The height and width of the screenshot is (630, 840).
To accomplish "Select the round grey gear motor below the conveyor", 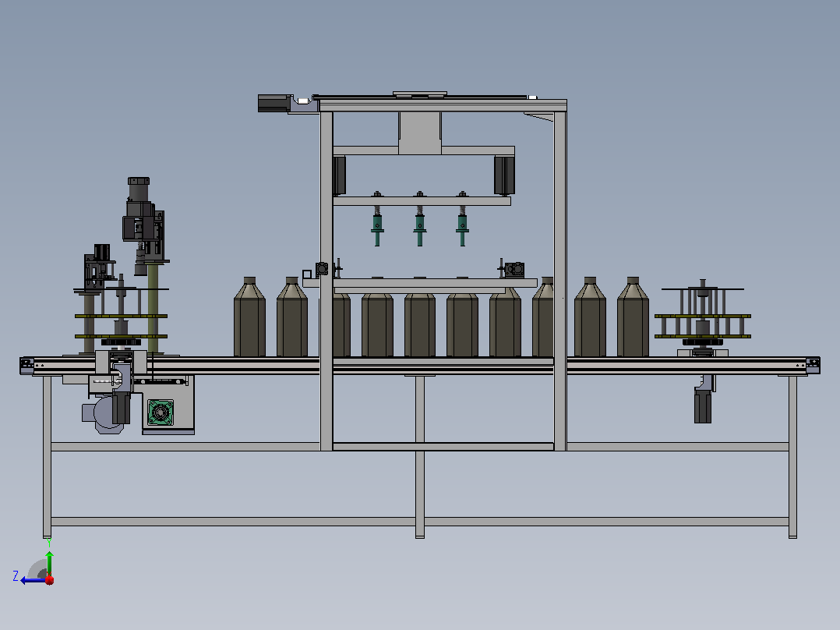I will (109, 414).
